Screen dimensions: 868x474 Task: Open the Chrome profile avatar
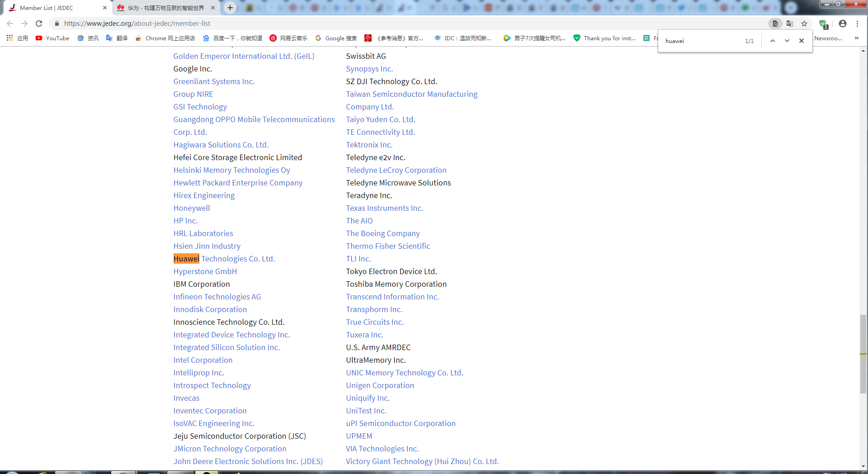tap(842, 24)
